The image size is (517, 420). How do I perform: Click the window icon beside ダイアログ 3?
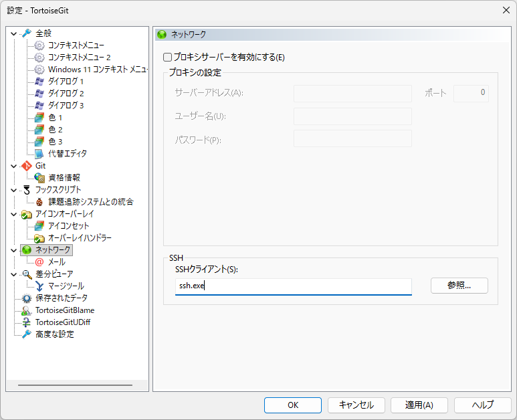pyautogui.click(x=39, y=106)
